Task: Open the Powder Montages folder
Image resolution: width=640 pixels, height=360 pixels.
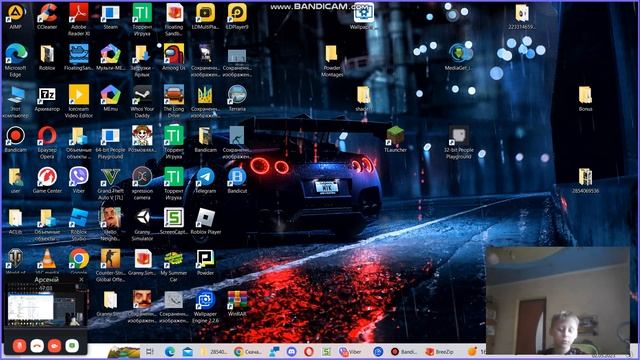Action: point(331,54)
